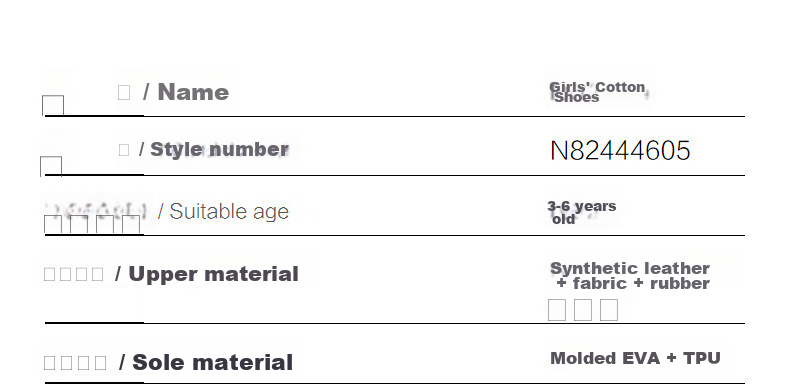Image resolution: width=790 pixels, height=384 pixels.
Task: Click the "Upper material" label
Action: click(213, 274)
